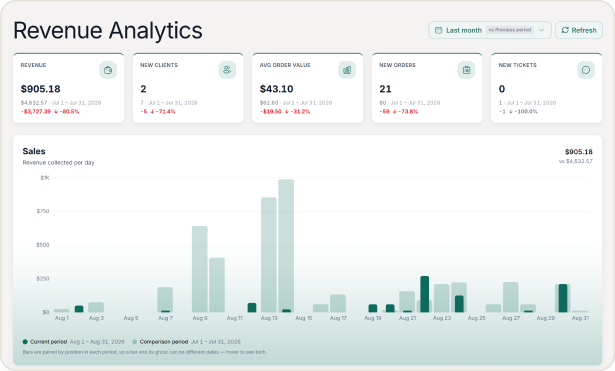Click the Sales chart heading

pyautogui.click(x=34, y=151)
